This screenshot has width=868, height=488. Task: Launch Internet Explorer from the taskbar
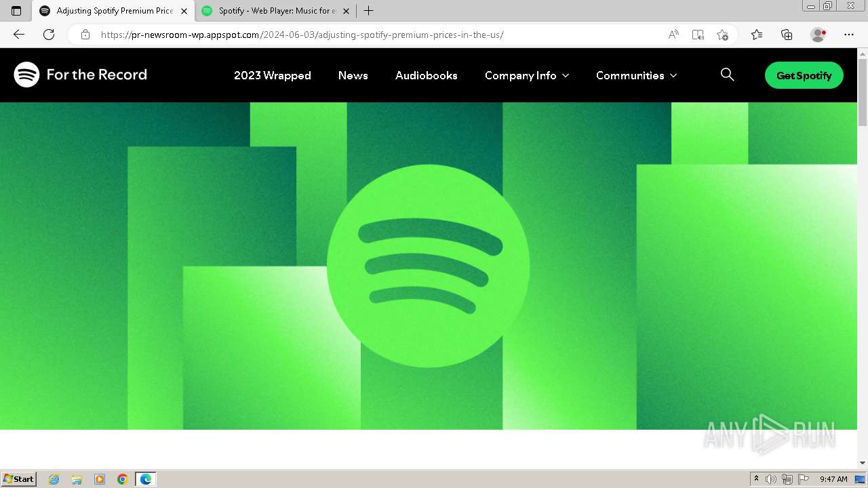point(54,479)
